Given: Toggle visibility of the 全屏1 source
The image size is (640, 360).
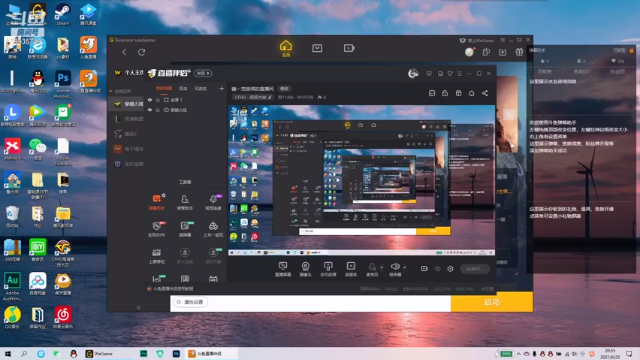Looking at the screenshot, I should pos(150,100).
